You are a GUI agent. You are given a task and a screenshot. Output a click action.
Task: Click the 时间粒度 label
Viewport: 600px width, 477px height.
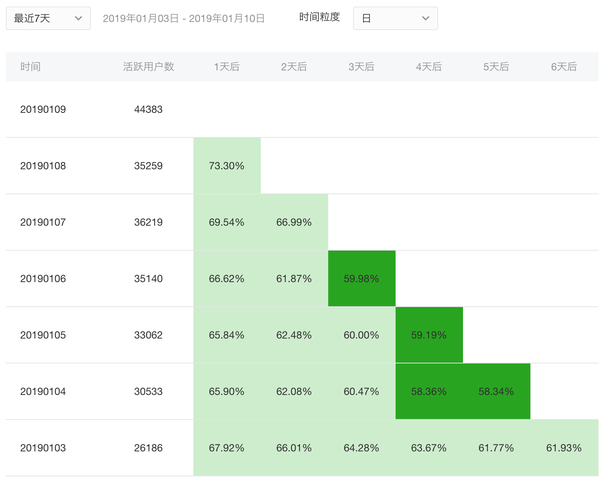click(x=320, y=17)
